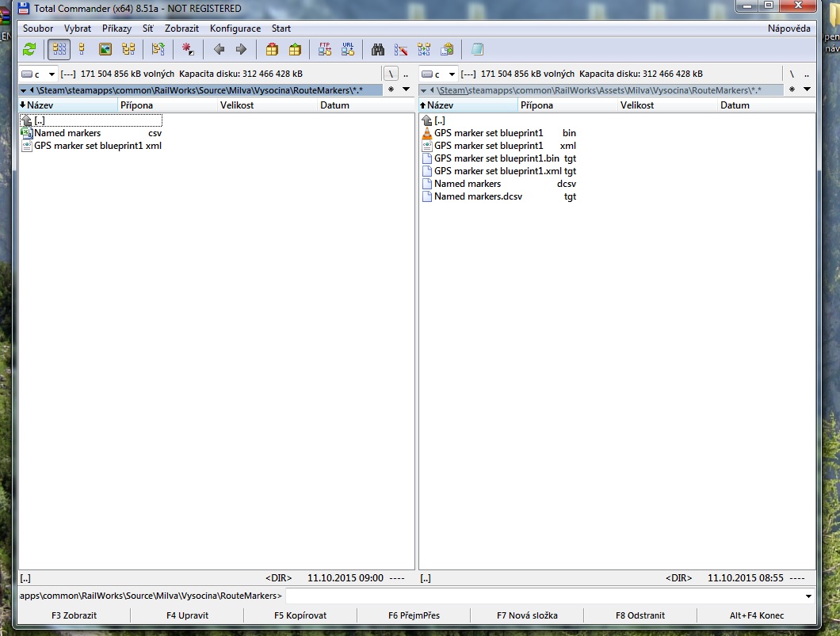840x636 pixels.
Task: Sort left panel by Datum column
Action: [x=366, y=105]
